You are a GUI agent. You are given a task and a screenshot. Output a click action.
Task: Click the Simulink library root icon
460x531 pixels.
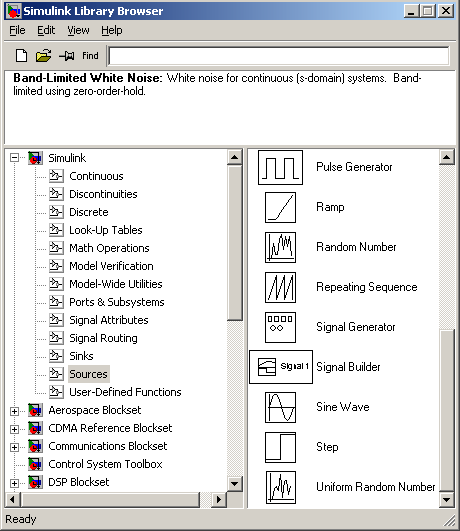coord(35,158)
